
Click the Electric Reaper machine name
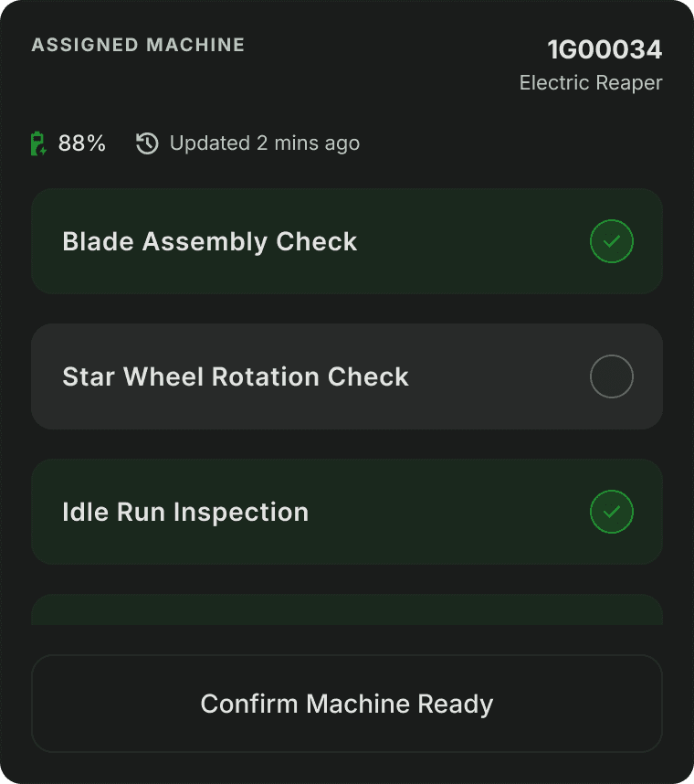591,83
